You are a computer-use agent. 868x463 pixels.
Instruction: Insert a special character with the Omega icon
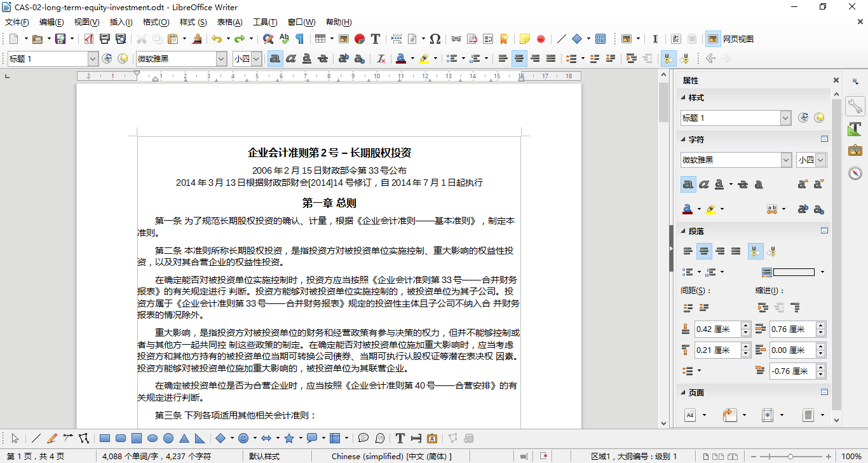click(x=435, y=39)
